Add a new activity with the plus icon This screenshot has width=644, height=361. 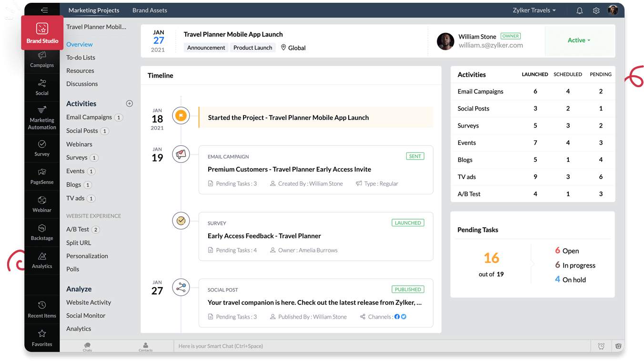(x=129, y=103)
